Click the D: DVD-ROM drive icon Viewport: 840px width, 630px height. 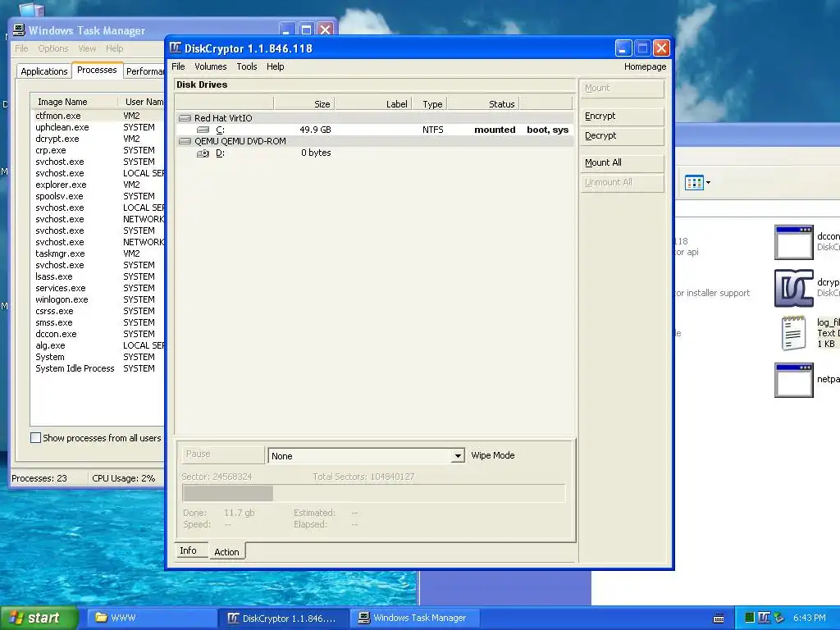[x=203, y=153]
